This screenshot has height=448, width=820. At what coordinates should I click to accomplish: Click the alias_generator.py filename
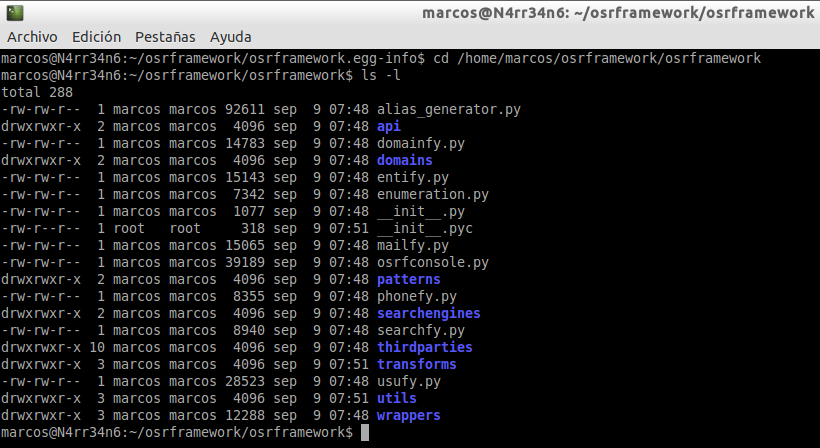(448, 109)
